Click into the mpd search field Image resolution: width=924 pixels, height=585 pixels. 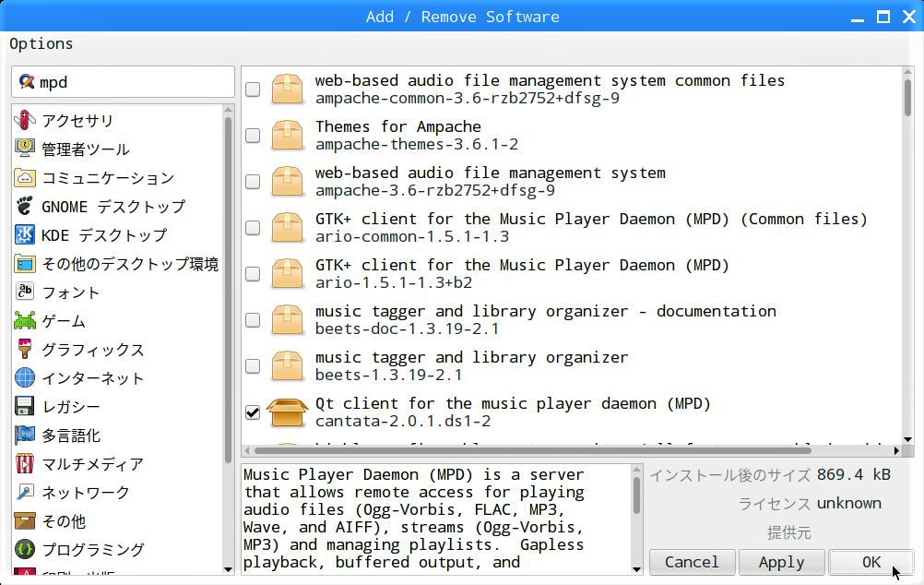pyautogui.click(x=124, y=81)
